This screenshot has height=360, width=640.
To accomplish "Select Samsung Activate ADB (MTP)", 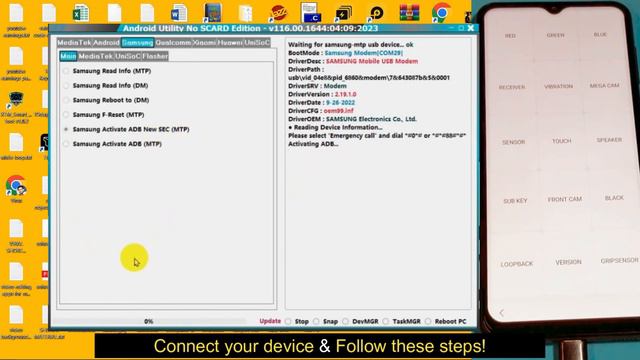I will coord(113,144).
